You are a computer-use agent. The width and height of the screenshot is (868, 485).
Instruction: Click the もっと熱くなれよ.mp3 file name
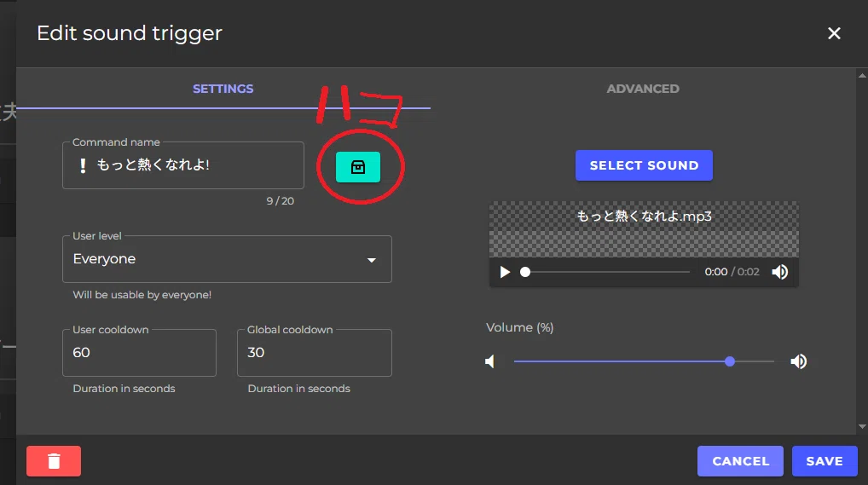click(x=644, y=216)
